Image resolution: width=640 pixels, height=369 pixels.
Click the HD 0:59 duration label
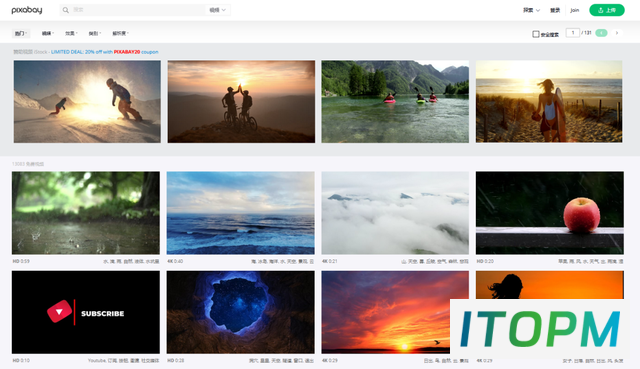click(x=21, y=261)
